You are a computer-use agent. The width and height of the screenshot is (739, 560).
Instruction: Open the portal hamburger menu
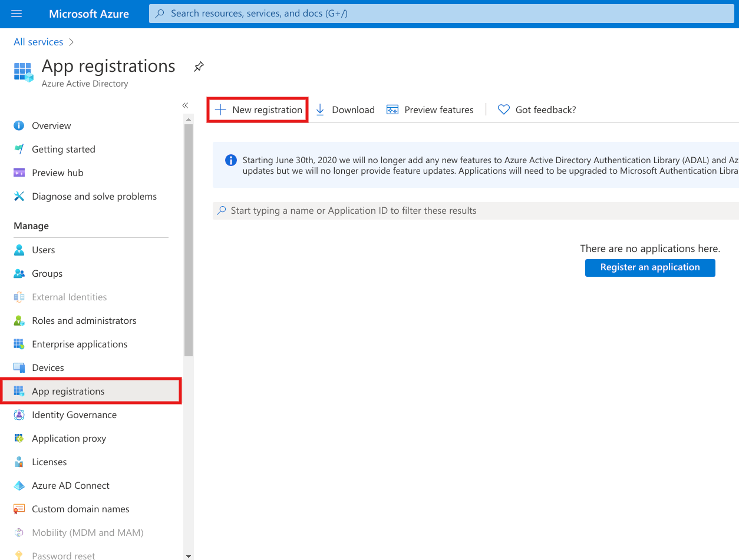pyautogui.click(x=16, y=14)
